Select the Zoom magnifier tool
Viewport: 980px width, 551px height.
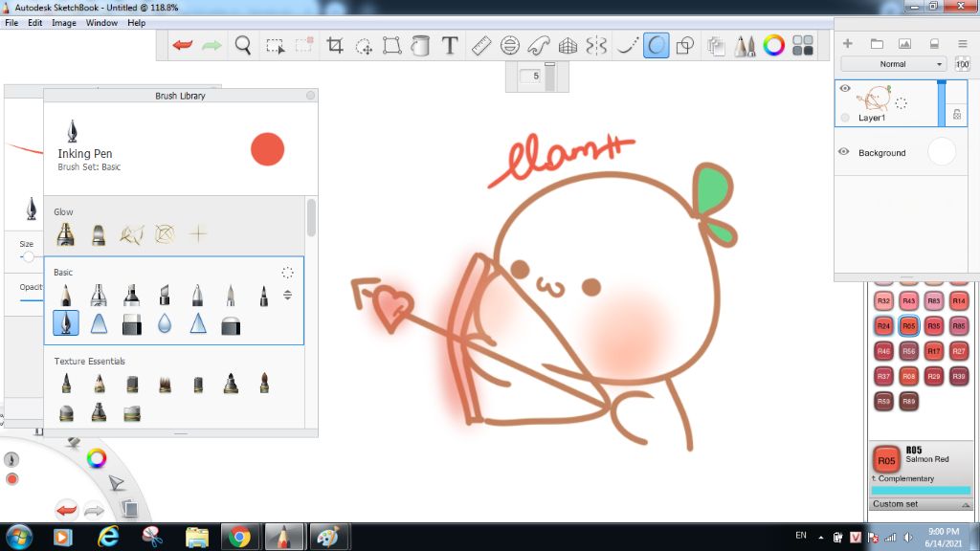(242, 45)
